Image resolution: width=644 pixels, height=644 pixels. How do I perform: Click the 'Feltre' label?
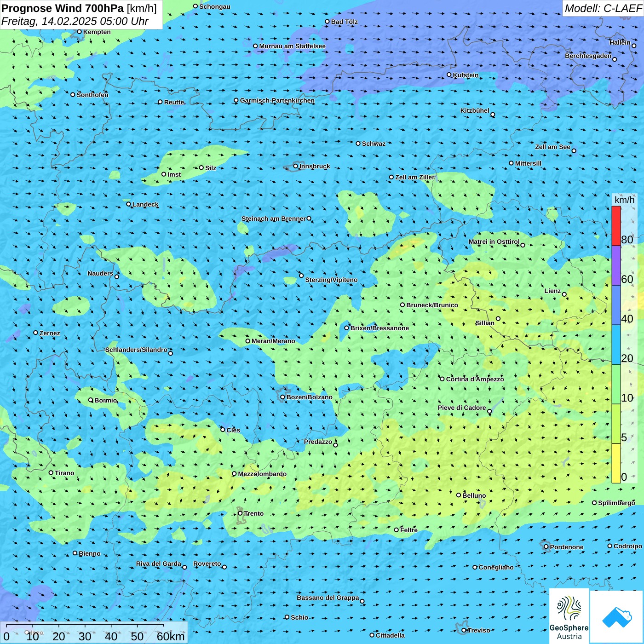pyautogui.click(x=409, y=530)
